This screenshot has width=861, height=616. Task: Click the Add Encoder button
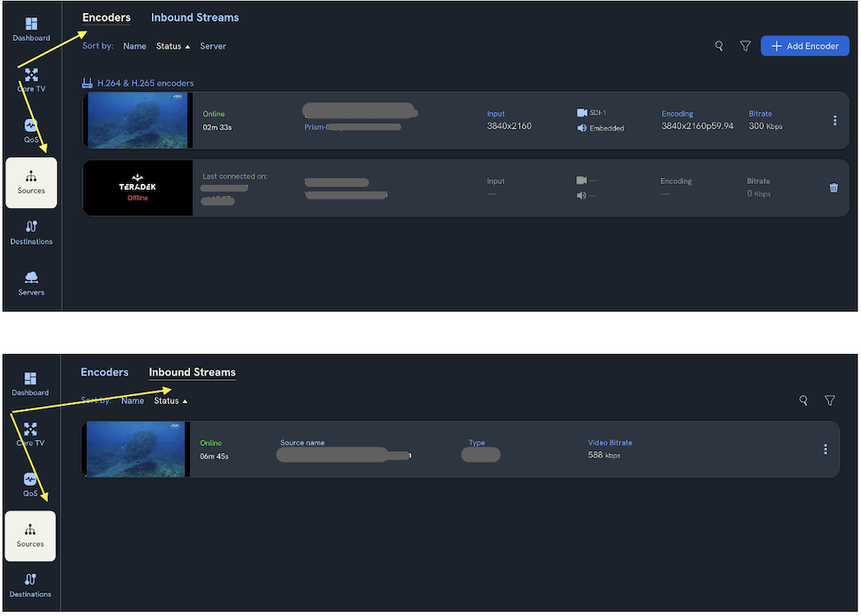tap(805, 46)
